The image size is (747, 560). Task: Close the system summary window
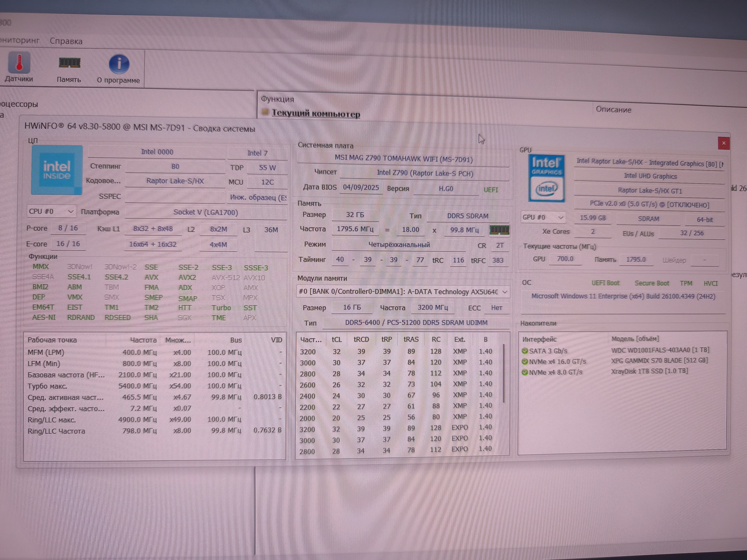tap(723, 143)
